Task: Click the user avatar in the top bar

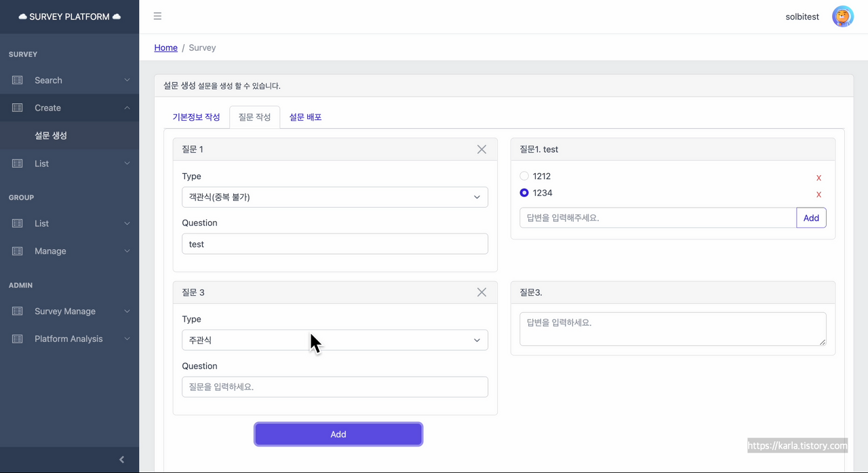Action: 842,16
